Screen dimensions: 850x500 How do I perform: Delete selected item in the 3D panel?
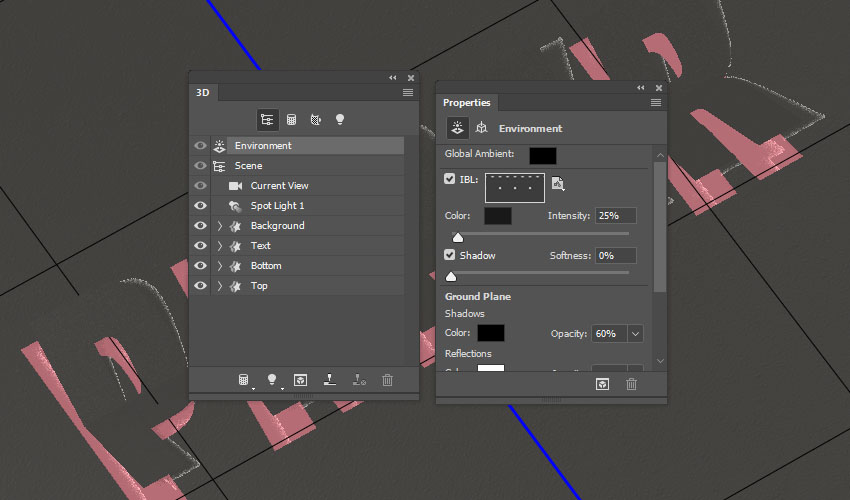[387, 380]
